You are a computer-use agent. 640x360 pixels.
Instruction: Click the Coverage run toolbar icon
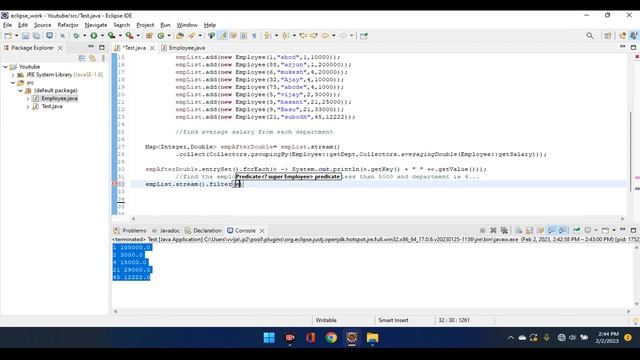point(111,36)
